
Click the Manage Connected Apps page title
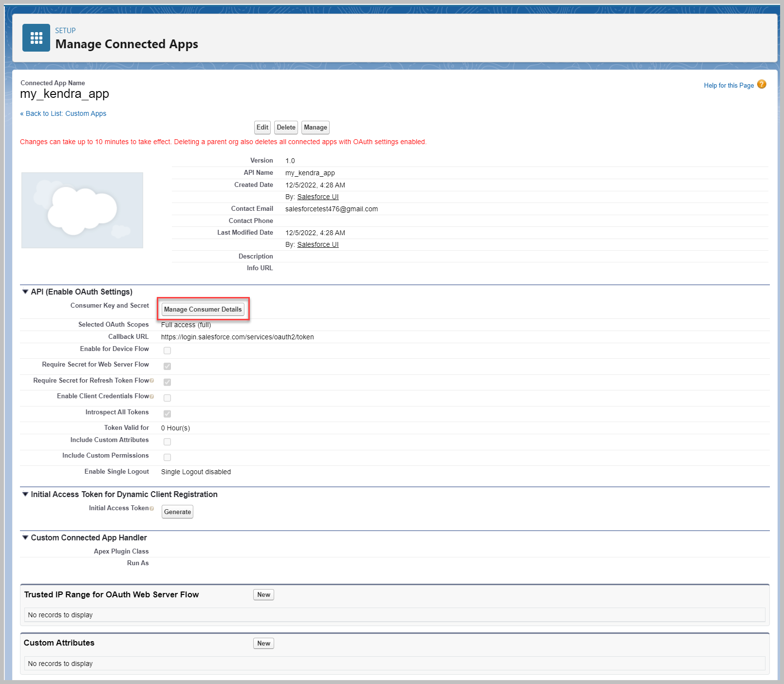point(127,44)
